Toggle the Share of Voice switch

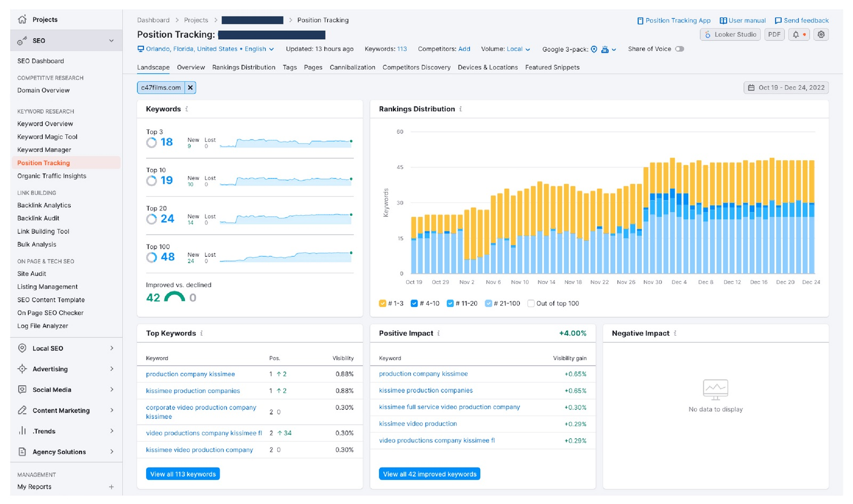679,49
